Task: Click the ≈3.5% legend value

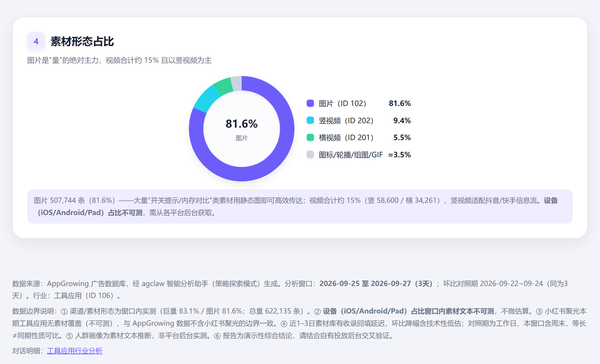Action: (399, 155)
